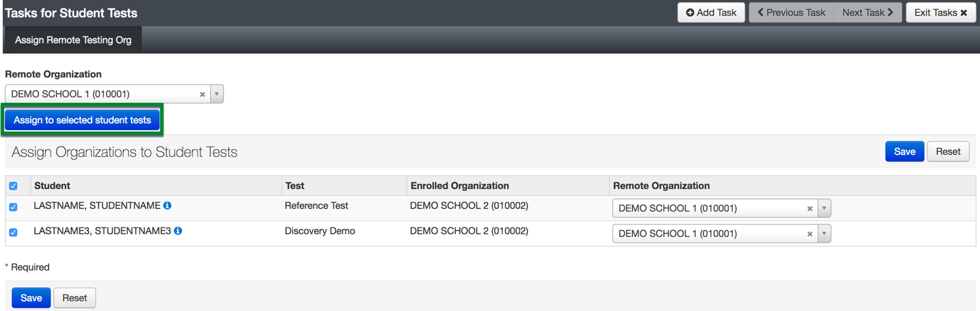Viewport: 980px width, 311px height.
Task: Clear Discovery Demo row's remote organization (x)
Action: coord(810,234)
